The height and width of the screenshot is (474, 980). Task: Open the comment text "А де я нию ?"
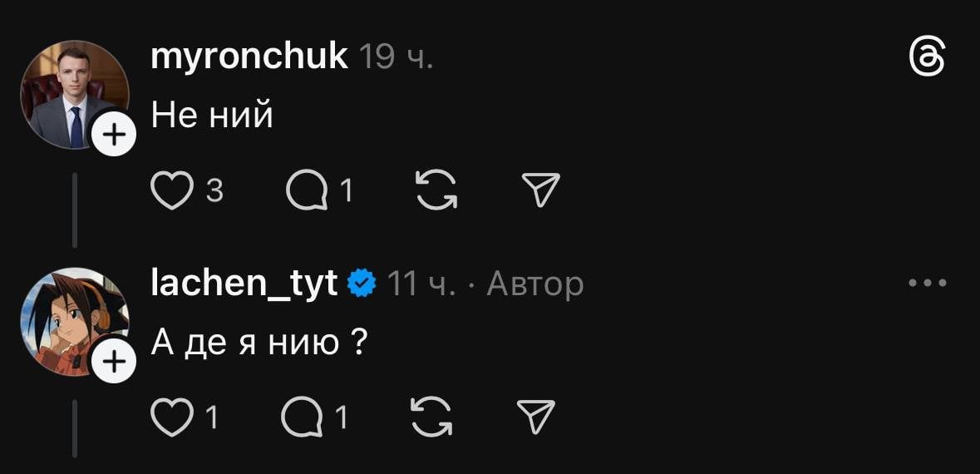pos(259,342)
